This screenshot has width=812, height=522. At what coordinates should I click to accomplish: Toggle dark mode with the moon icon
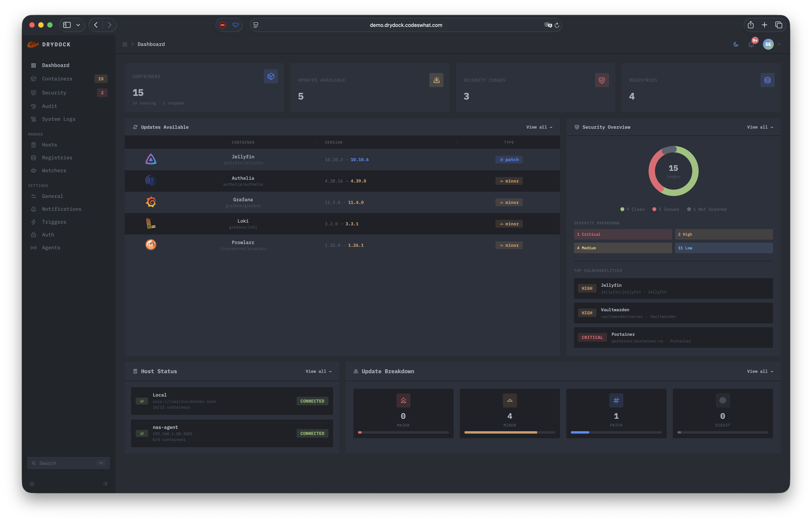[736, 44]
